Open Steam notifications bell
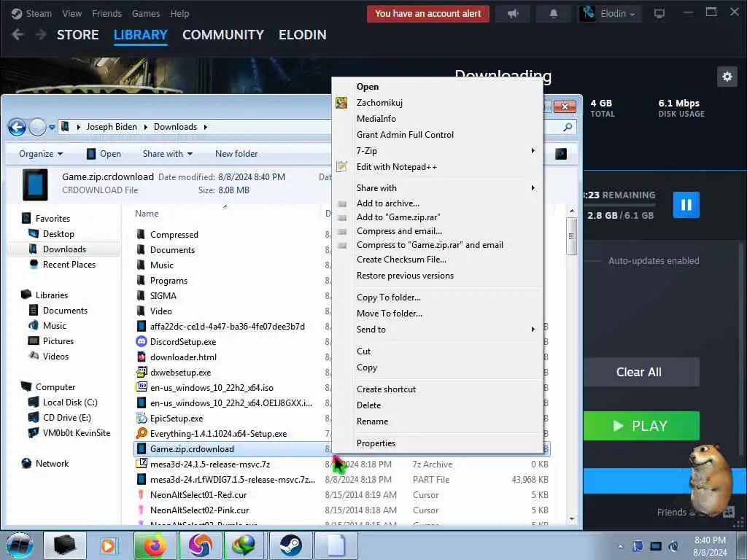The height and width of the screenshot is (560, 747). point(553,14)
